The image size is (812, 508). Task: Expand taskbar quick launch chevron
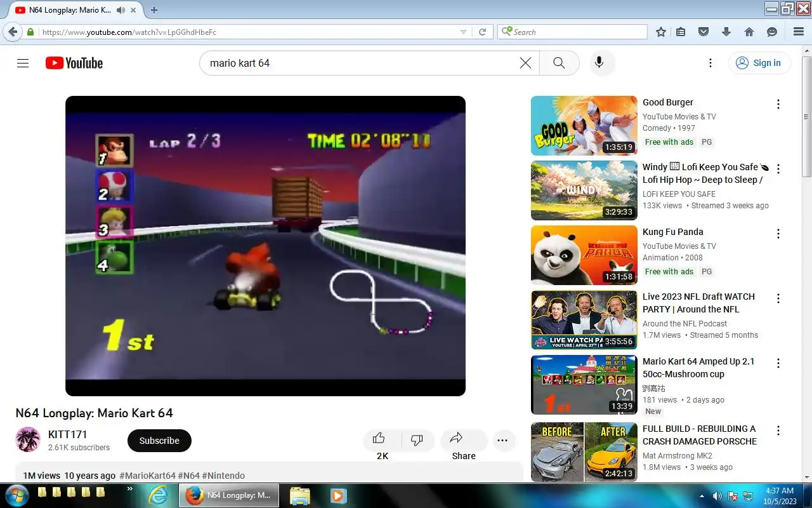[130, 489]
